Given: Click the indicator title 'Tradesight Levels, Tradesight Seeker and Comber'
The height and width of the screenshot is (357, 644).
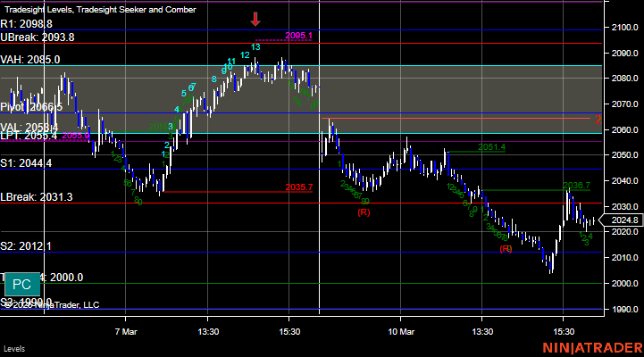Looking at the screenshot, I should (x=100, y=10).
